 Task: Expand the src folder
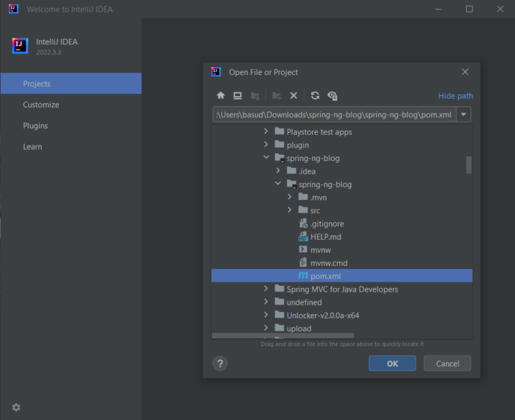click(290, 210)
